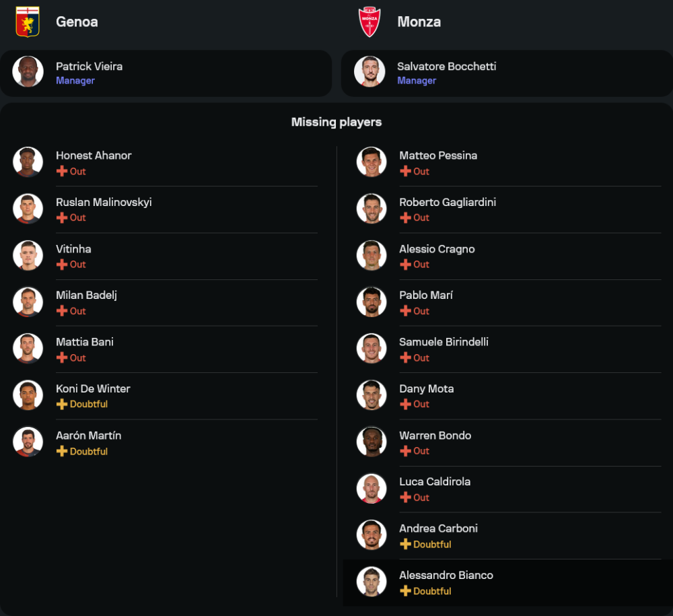The height and width of the screenshot is (616, 673).
Task: Click the yellow doubtful cross for Andrea Carboni
Action: click(x=405, y=545)
